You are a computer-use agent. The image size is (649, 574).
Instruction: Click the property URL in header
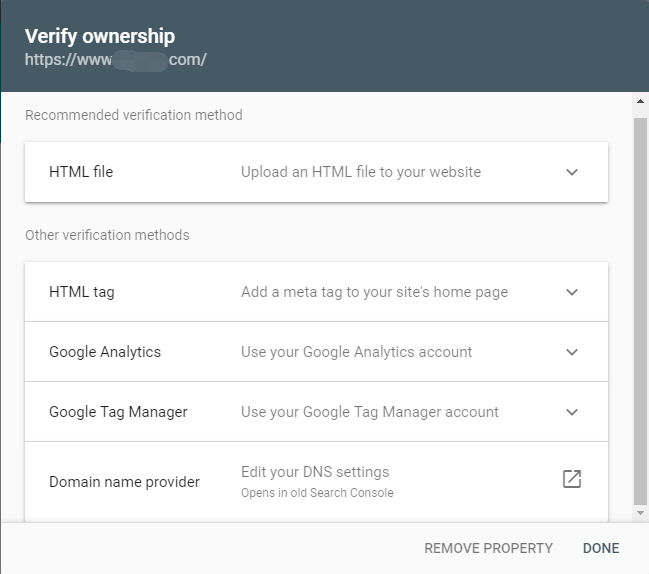point(115,60)
